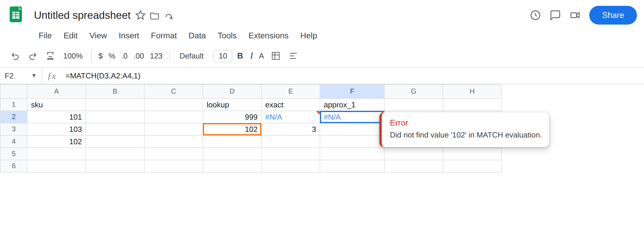The height and width of the screenshot is (234, 644).
Task: Click the cell containing 101
Action: click(56, 117)
